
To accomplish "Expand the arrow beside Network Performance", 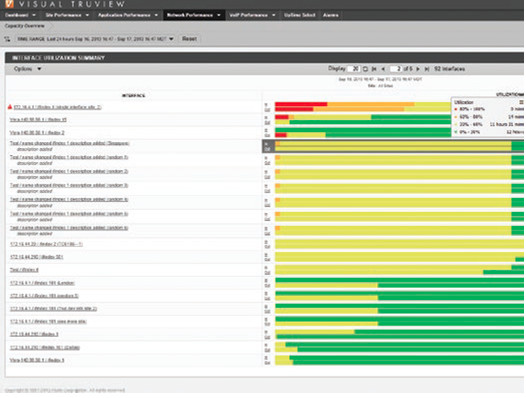I will click(219, 15).
